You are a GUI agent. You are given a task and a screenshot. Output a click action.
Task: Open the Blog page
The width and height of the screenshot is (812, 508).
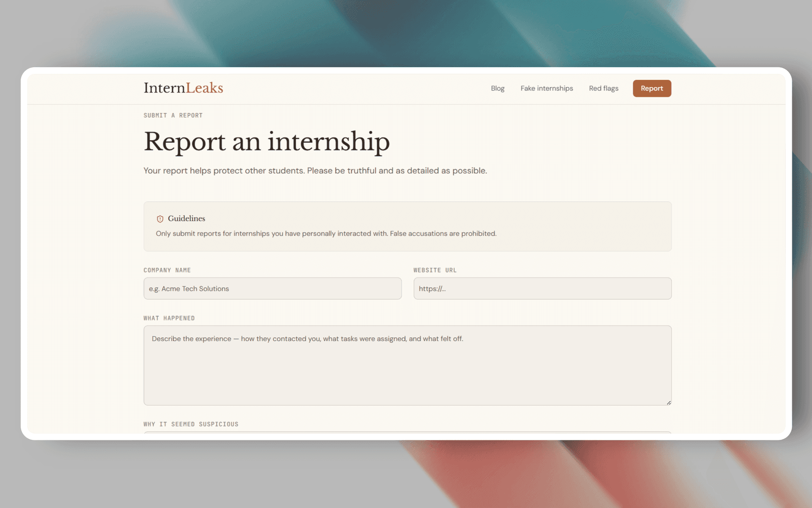(497, 88)
